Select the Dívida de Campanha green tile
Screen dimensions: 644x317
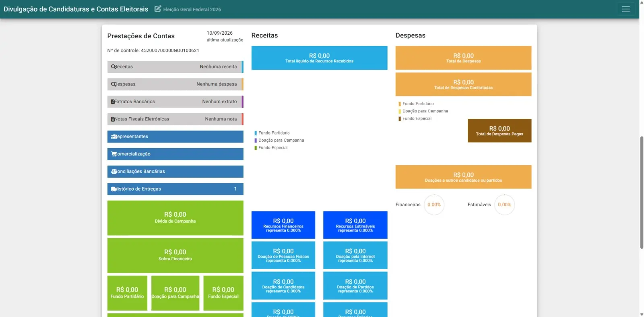click(175, 218)
